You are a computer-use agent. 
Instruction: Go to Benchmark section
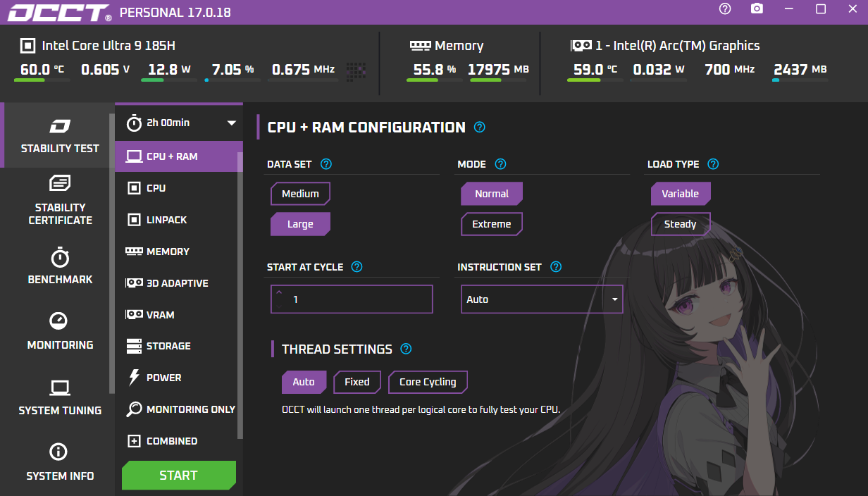pos(60,266)
